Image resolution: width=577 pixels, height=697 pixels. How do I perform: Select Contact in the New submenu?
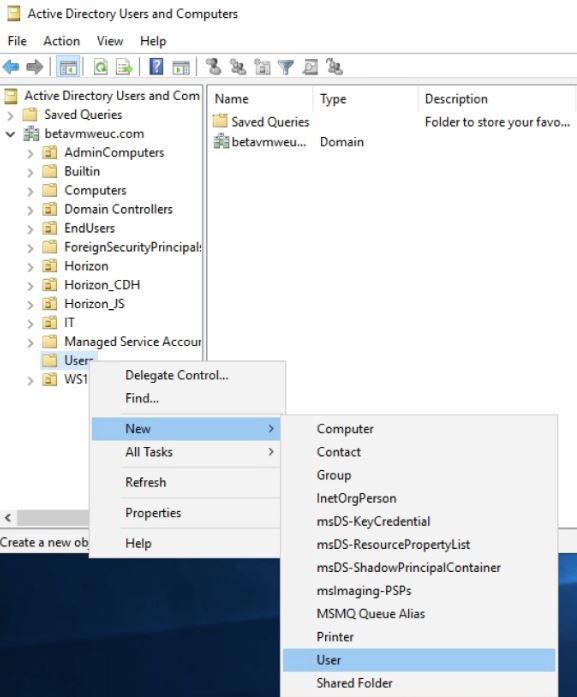coord(419,452)
